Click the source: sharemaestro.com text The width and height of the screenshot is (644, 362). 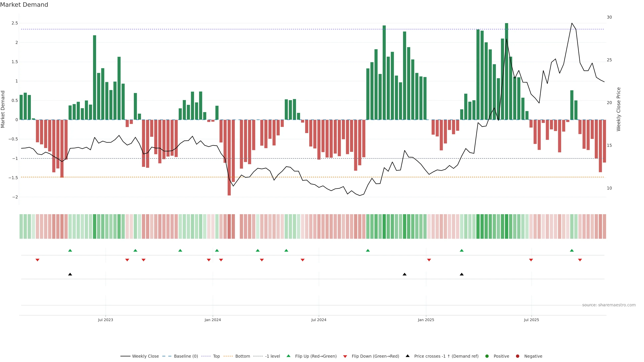[x=609, y=305]
